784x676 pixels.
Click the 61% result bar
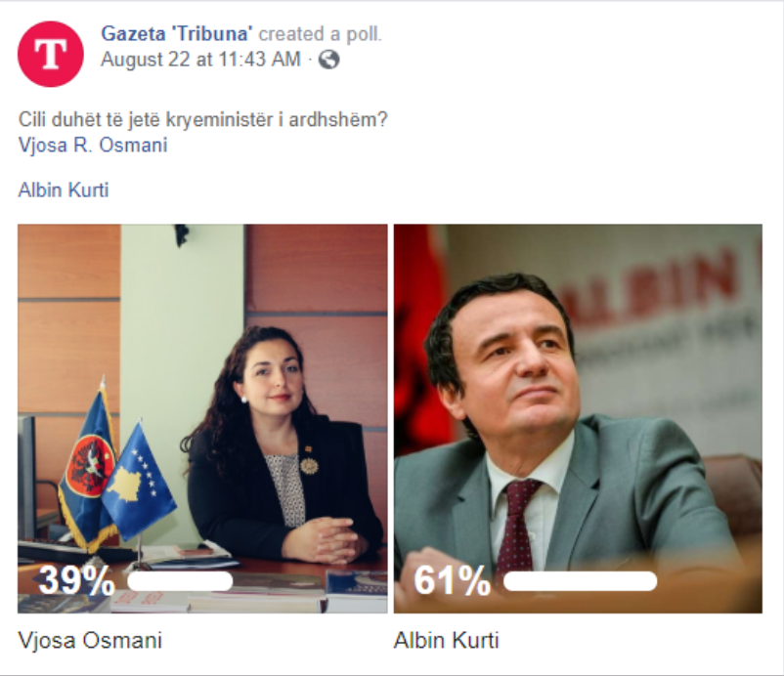coord(580,581)
